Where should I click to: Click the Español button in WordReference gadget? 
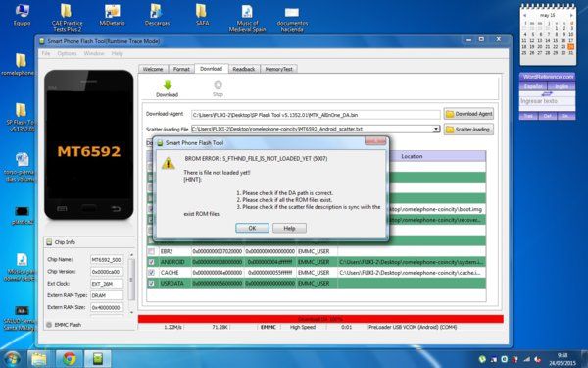[x=533, y=86]
